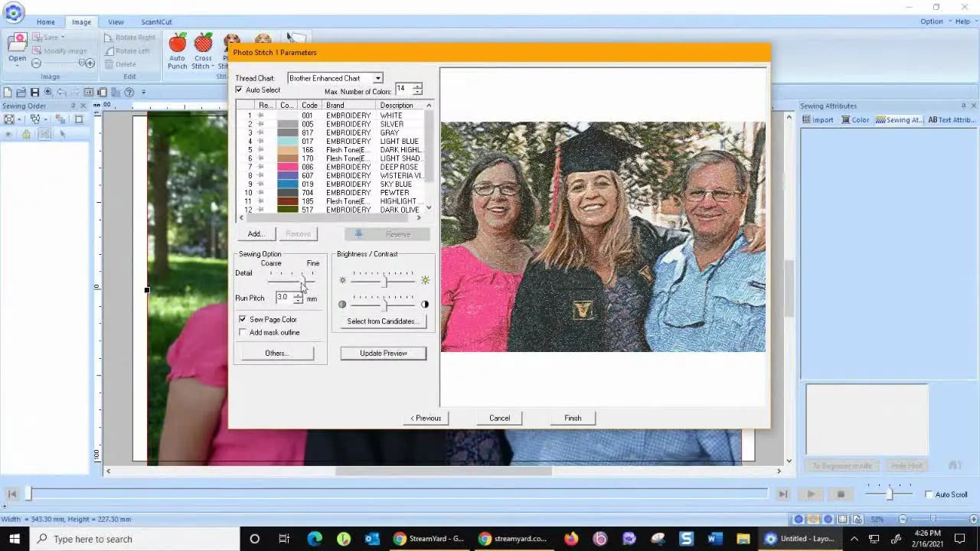Viewport: 980px width, 551px height.
Task: Increase the Run Pitch value spinner
Action: click(298, 295)
